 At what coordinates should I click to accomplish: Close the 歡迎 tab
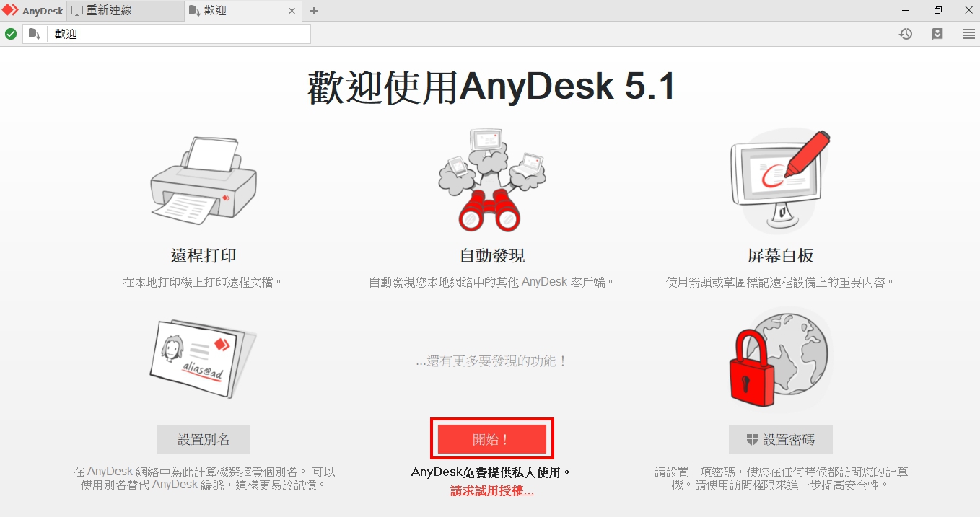point(292,11)
